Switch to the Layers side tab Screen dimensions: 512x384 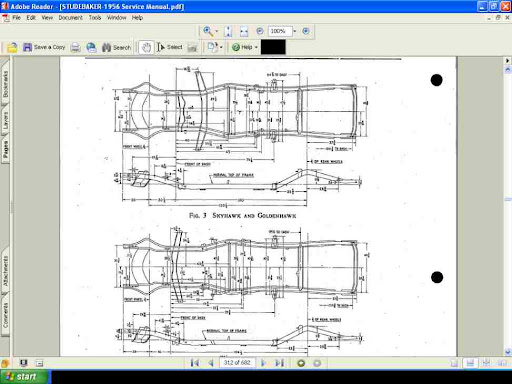tap(5, 119)
